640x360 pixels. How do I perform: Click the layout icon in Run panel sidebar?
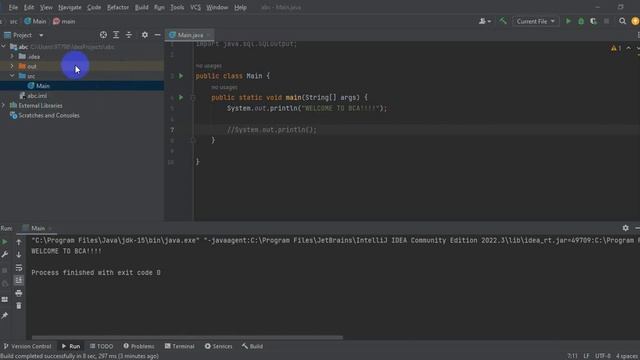click(x=5, y=300)
